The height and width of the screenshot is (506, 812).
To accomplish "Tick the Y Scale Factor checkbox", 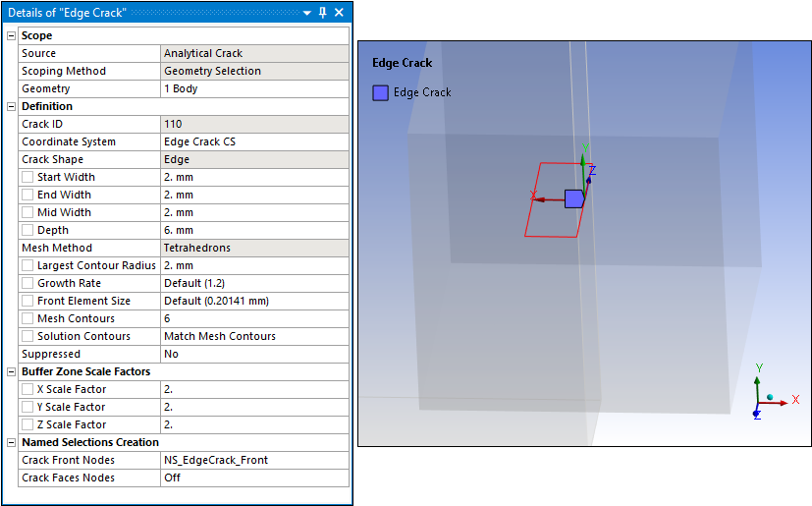I will tap(27, 407).
